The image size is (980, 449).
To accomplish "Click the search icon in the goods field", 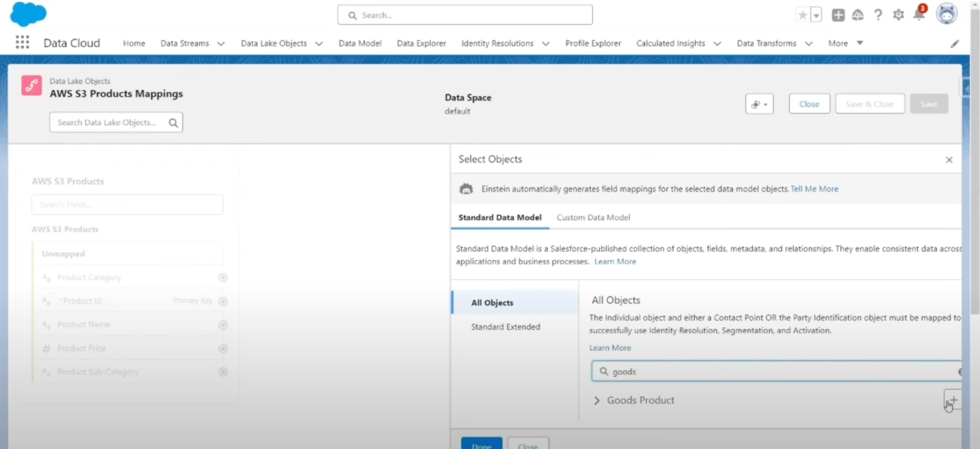I will (x=604, y=371).
